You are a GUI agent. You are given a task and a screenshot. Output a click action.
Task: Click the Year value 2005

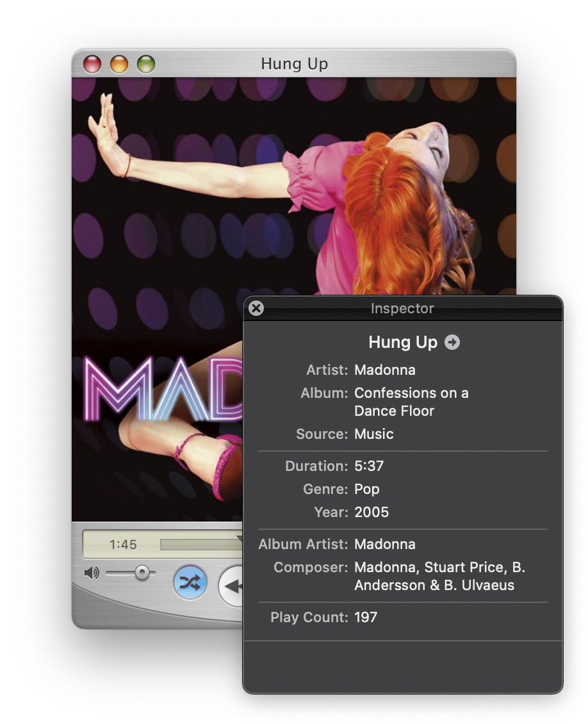371,512
